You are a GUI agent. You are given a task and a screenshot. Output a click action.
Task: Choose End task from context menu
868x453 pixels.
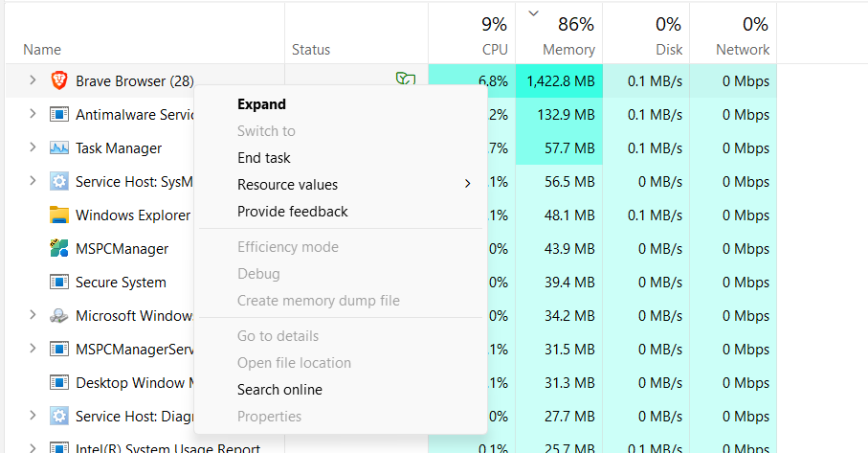[x=264, y=158]
